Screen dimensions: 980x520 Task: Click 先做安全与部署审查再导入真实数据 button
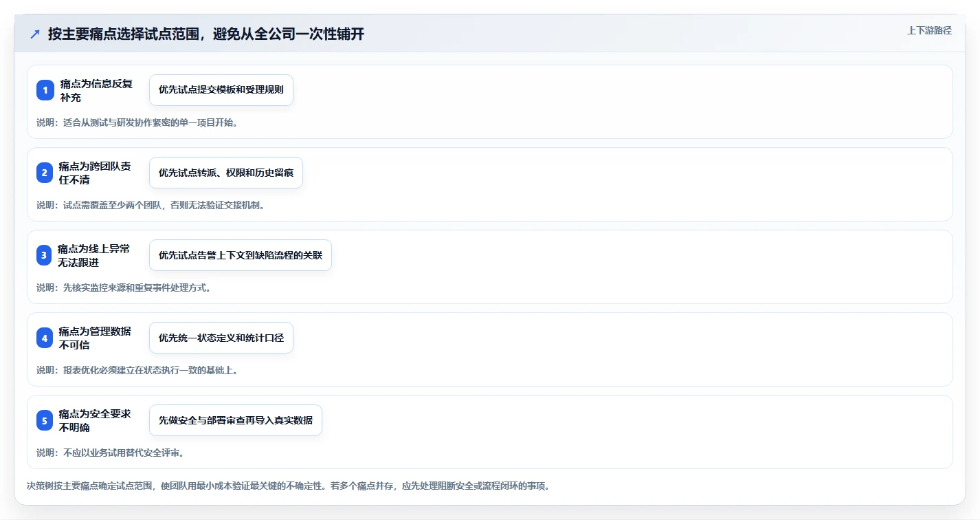pyautogui.click(x=236, y=420)
